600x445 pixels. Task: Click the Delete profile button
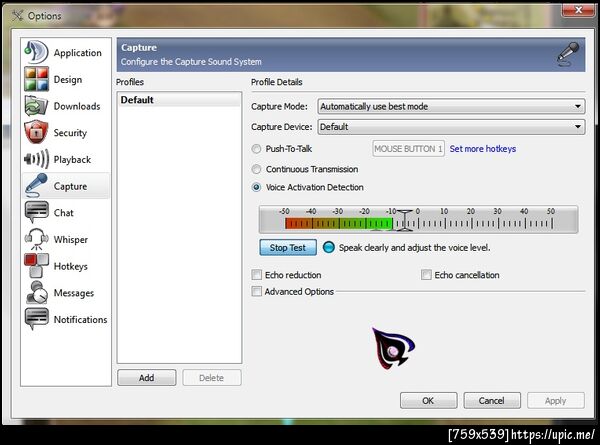click(212, 378)
